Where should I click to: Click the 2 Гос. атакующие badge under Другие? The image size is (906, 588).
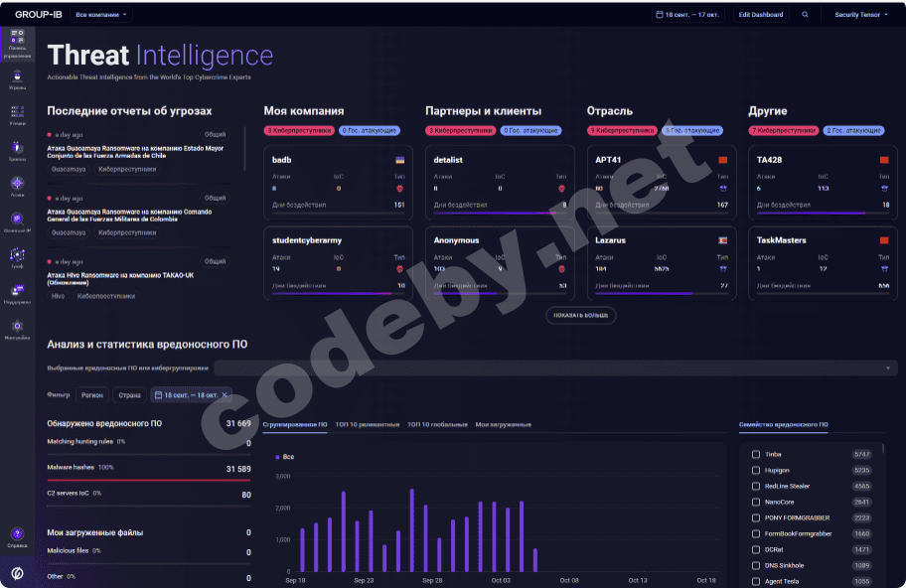[x=853, y=130]
